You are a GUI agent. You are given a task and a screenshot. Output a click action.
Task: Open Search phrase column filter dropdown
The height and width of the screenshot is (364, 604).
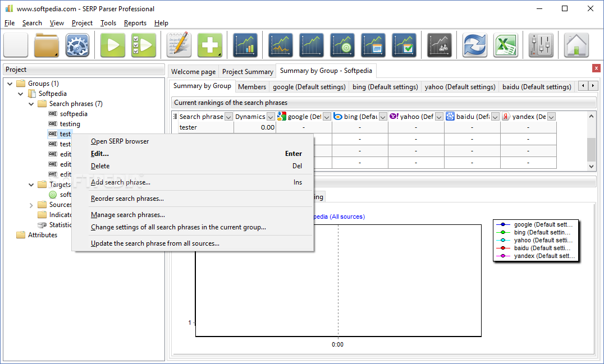(x=228, y=117)
